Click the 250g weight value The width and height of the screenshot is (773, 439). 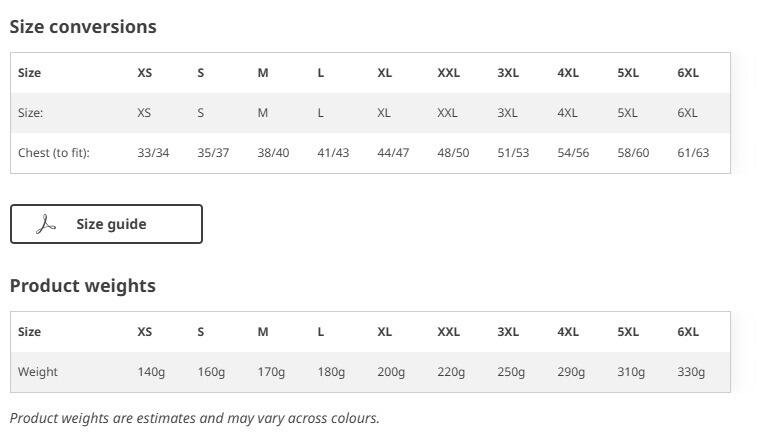[511, 372]
